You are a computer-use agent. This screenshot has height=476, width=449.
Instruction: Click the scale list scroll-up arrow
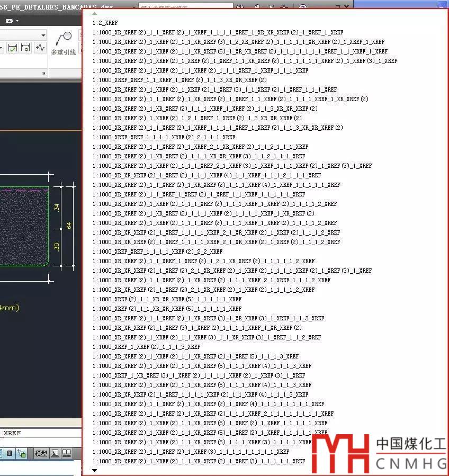(x=94, y=14)
